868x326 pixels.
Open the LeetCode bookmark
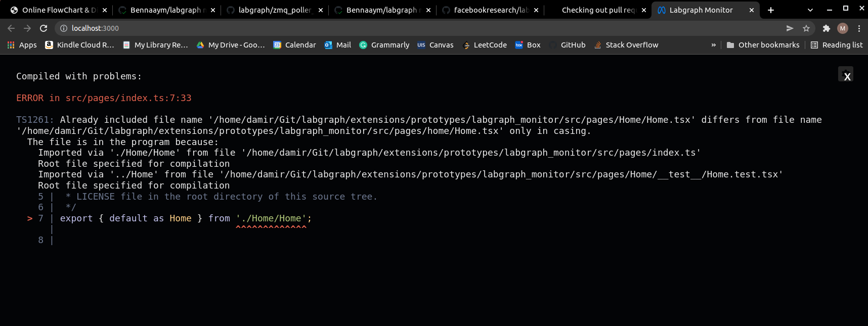[485, 45]
